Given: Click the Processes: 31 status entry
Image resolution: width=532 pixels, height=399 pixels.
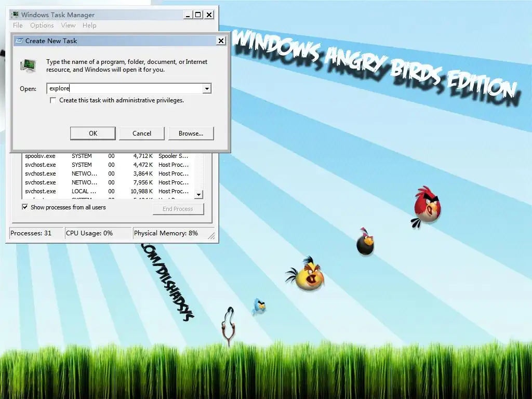Looking at the screenshot, I should point(36,233).
